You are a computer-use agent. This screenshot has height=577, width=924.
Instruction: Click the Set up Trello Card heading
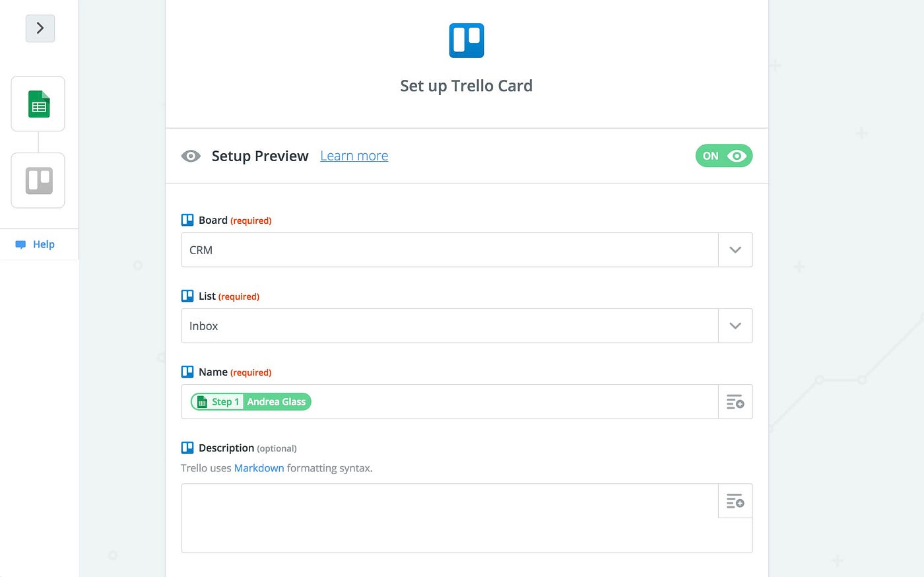[x=467, y=86]
